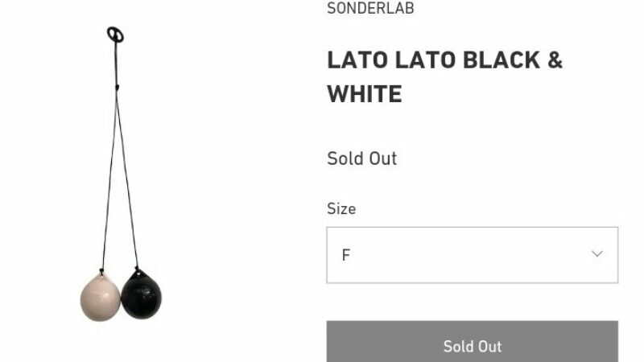Click the Sold Out status text below title

pyautogui.click(x=361, y=158)
